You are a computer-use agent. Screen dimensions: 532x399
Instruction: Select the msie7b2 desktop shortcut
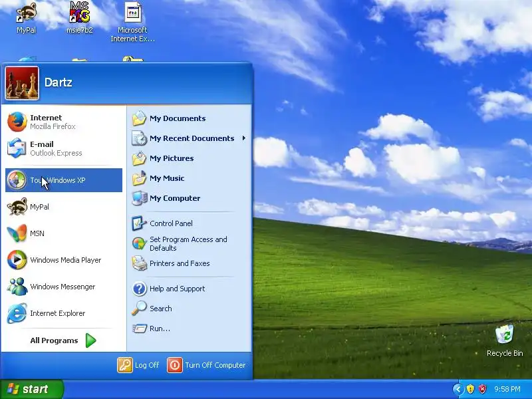coord(80,17)
